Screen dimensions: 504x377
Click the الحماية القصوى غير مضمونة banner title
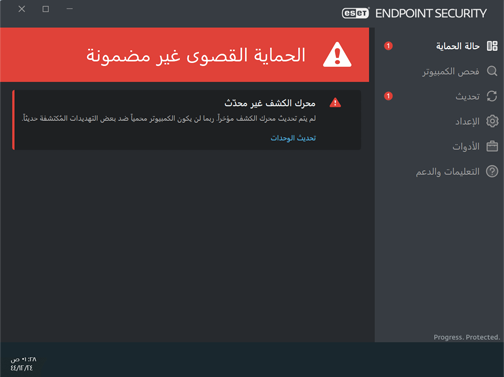pos(196,55)
